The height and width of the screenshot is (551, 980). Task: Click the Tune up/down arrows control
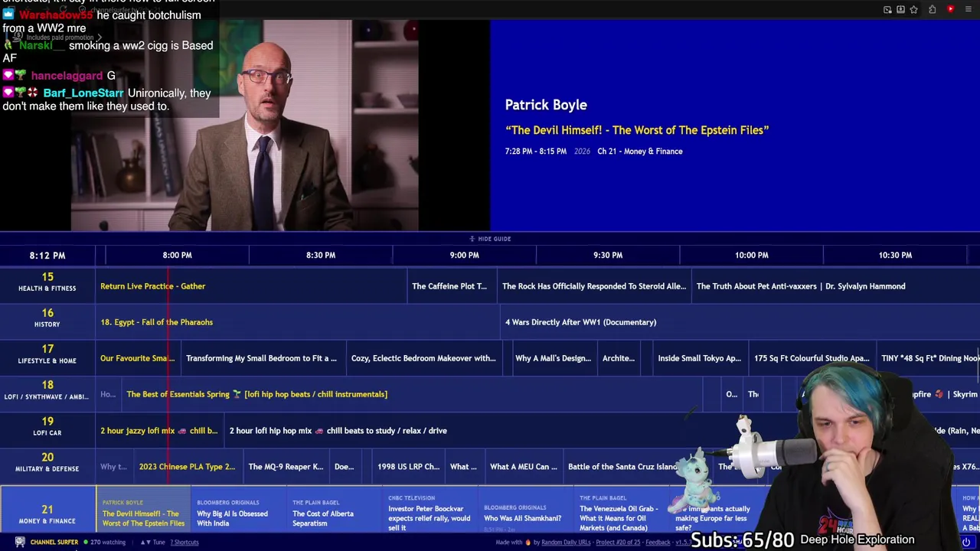click(x=152, y=542)
